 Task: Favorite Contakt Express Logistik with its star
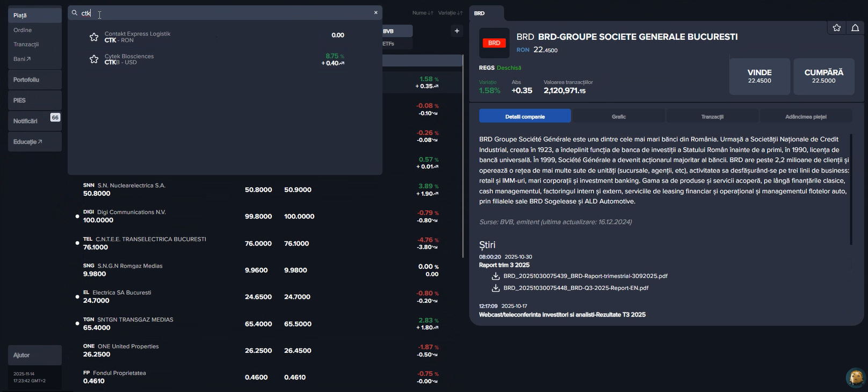tap(94, 37)
